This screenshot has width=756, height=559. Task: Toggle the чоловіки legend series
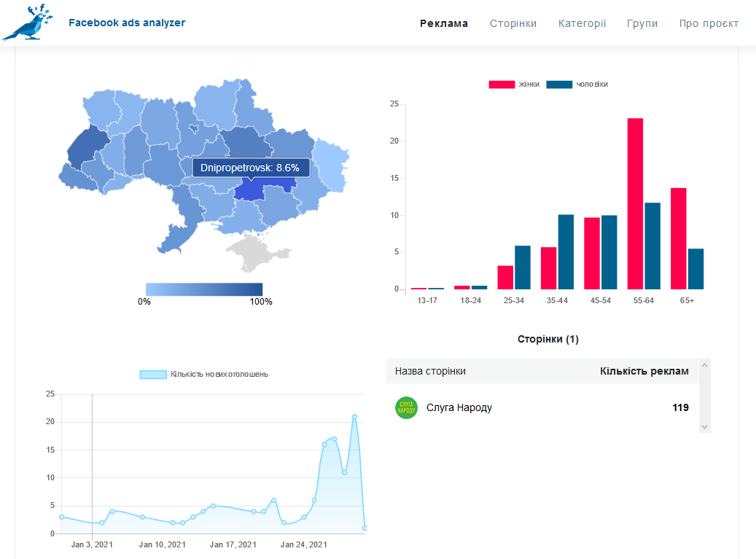click(577, 85)
